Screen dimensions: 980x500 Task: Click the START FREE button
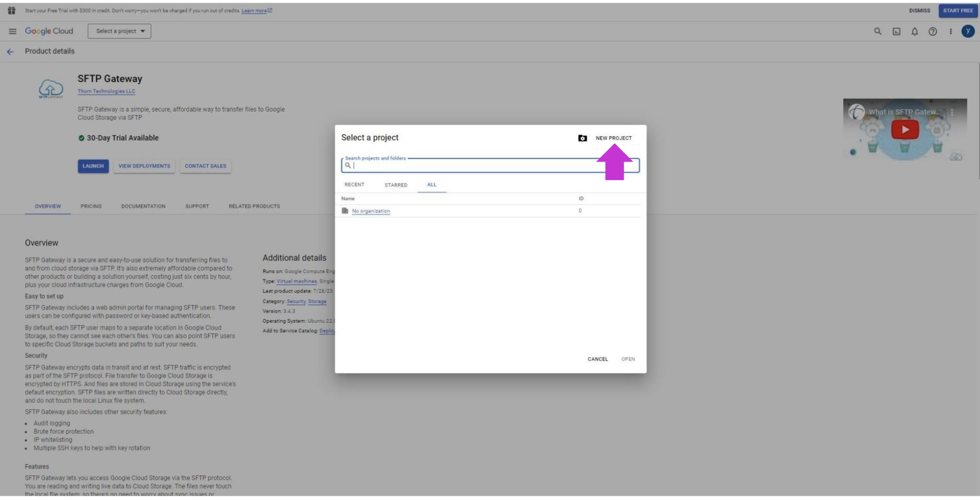tap(958, 11)
